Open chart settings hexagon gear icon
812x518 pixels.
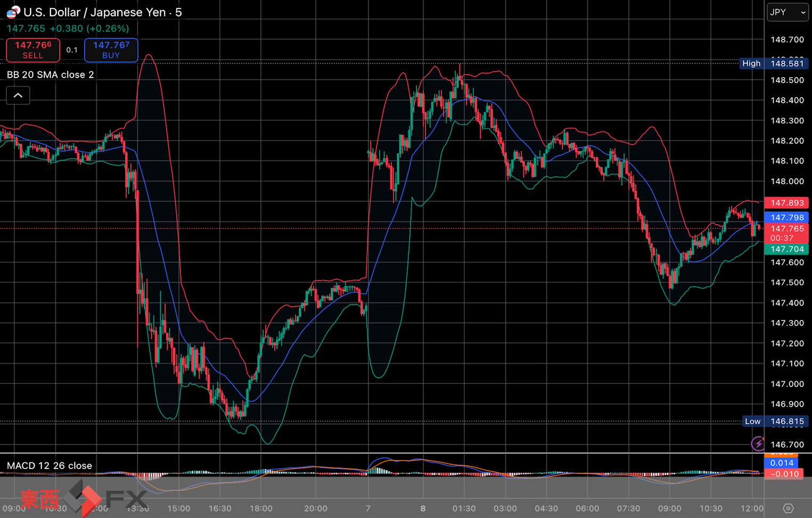tap(788, 508)
